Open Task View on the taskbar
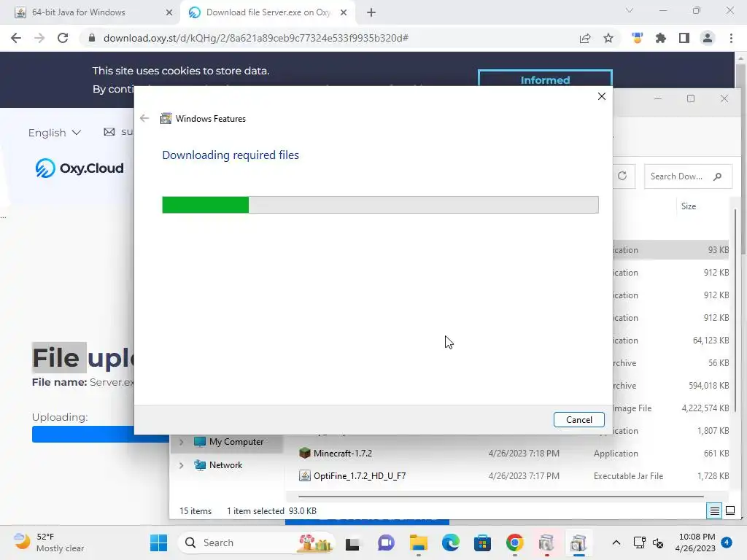Screen dimensions: 747x560 352,542
